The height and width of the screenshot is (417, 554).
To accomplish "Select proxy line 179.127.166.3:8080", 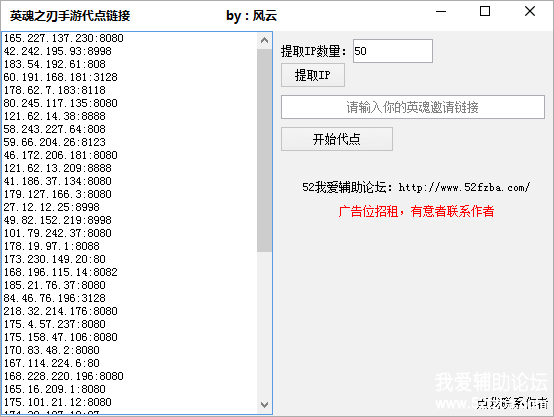I will pyautogui.click(x=58, y=194).
